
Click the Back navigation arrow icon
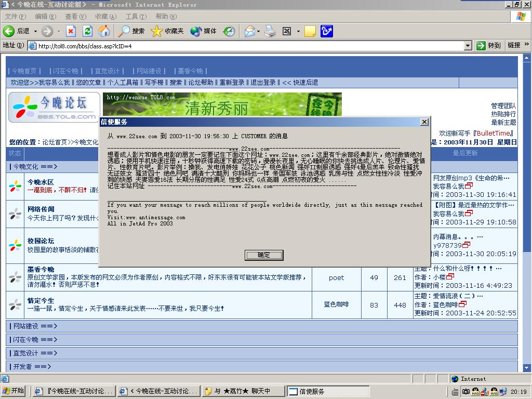click(x=9, y=31)
